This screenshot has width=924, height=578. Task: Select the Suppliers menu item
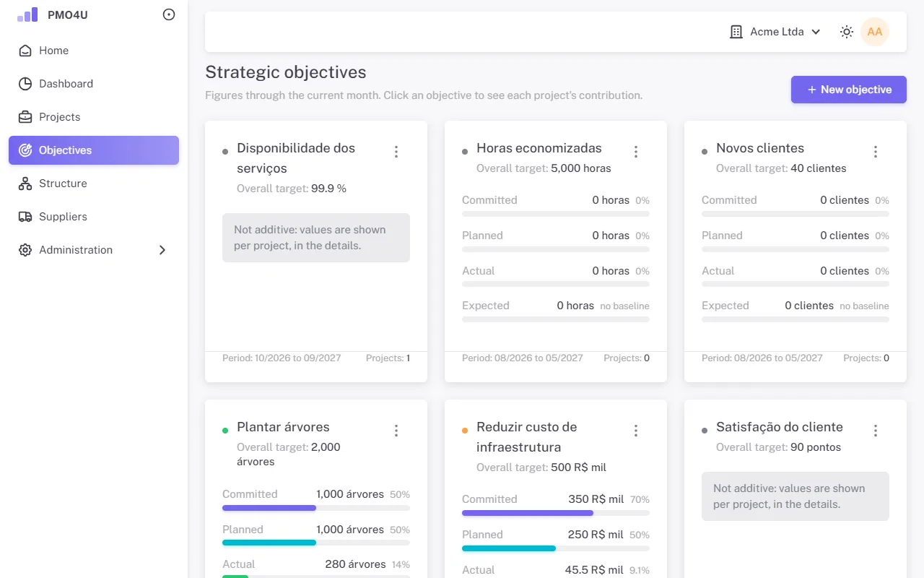94,217
